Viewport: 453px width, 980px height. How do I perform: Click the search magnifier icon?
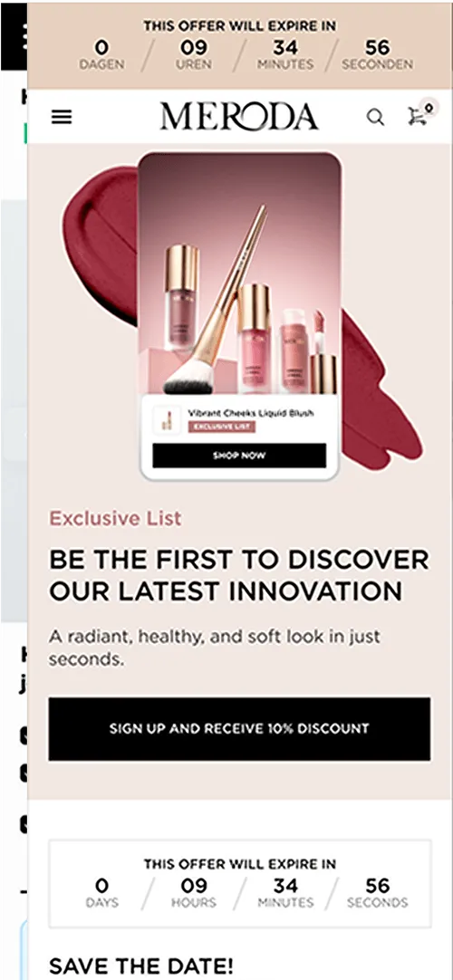tap(375, 117)
